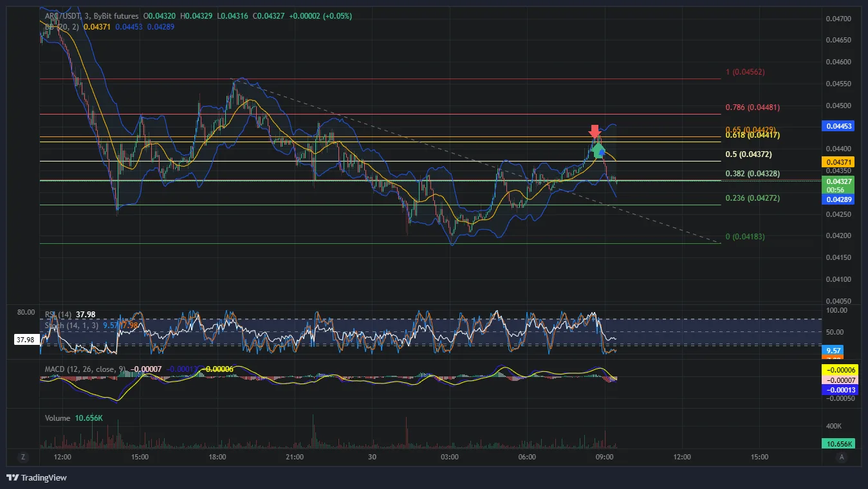Viewport: 868px width, 489px height.
Task: Select the Fib level 0 (0.04183) label
Action: point(745,237)
